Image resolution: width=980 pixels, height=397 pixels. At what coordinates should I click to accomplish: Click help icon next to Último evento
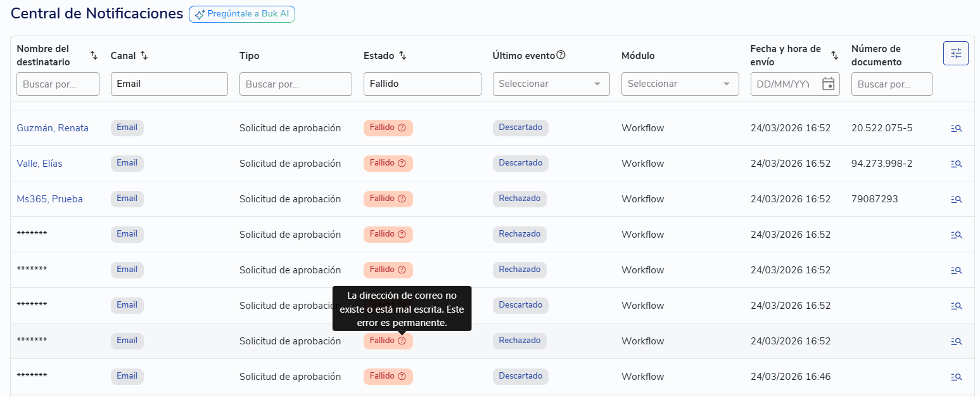(x=561, y=55)
